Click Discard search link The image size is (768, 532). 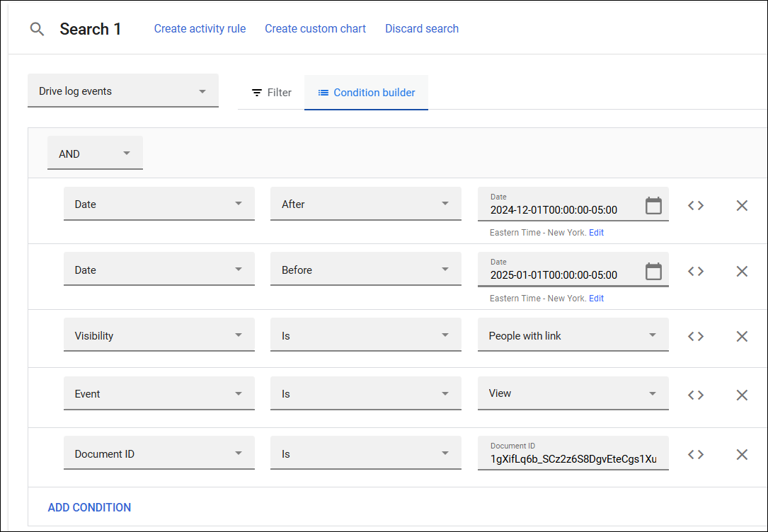[421, 29]
